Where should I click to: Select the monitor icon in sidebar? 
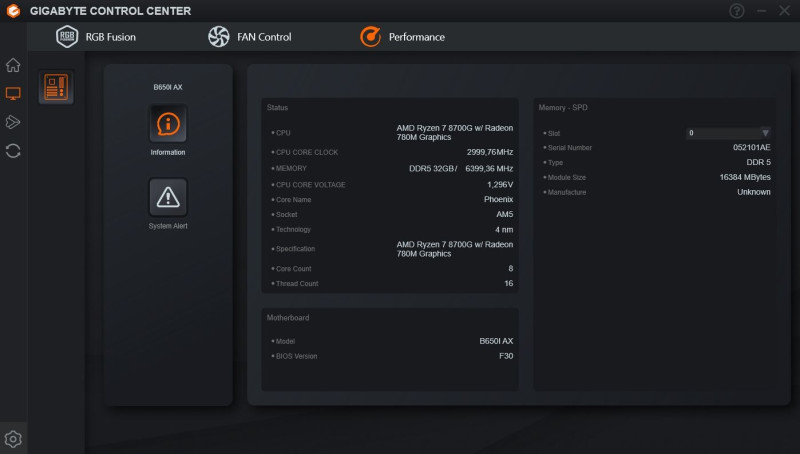coord(13,94)
